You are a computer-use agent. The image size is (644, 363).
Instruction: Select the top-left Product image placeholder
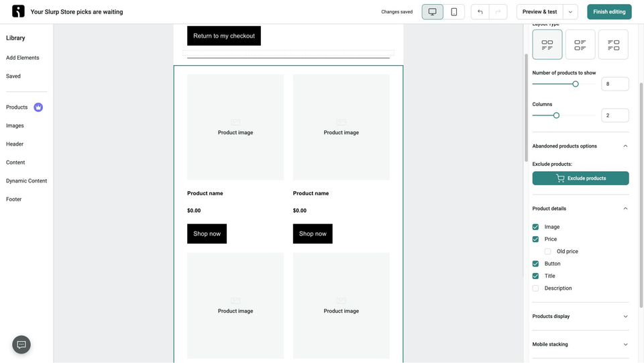coord(235,127)
